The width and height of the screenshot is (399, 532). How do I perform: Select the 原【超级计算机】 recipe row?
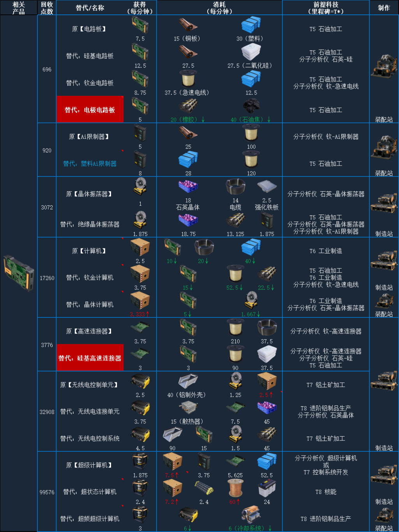point(213,465)
